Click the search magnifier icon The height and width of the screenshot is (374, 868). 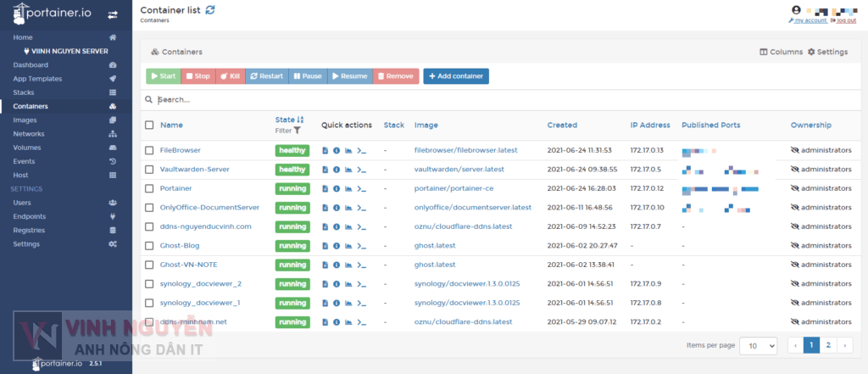148,100
